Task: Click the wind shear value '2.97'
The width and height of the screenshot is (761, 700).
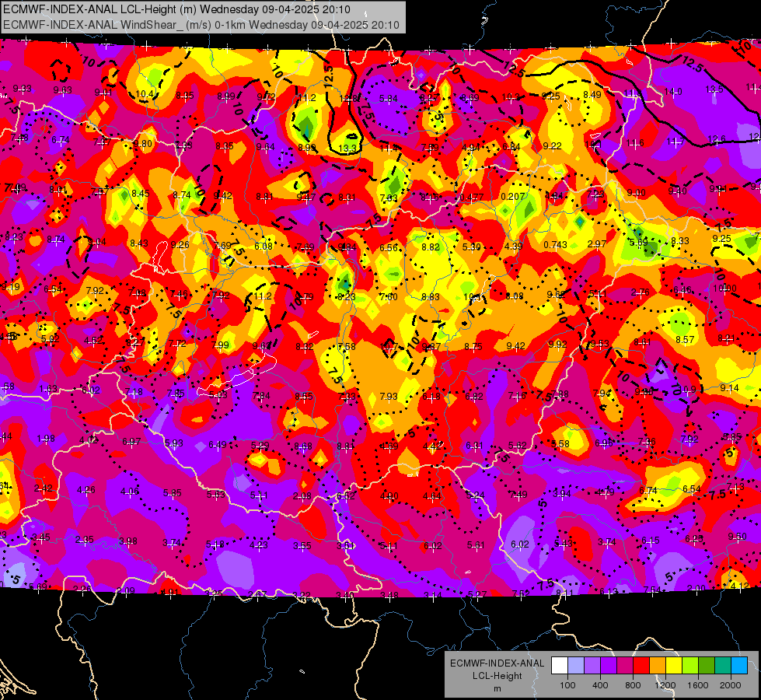Action: pos(597,243)
